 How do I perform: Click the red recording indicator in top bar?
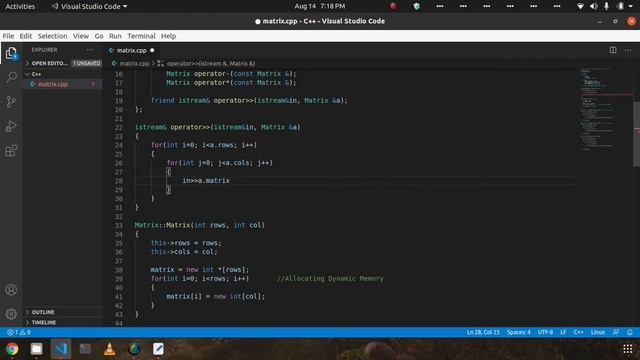pyautogui.click(x=393, y=6)
